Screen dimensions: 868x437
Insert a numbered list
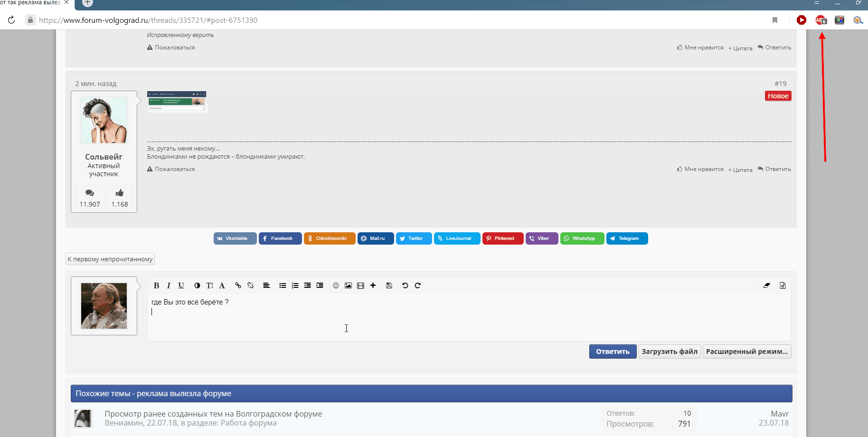(295, 285)
